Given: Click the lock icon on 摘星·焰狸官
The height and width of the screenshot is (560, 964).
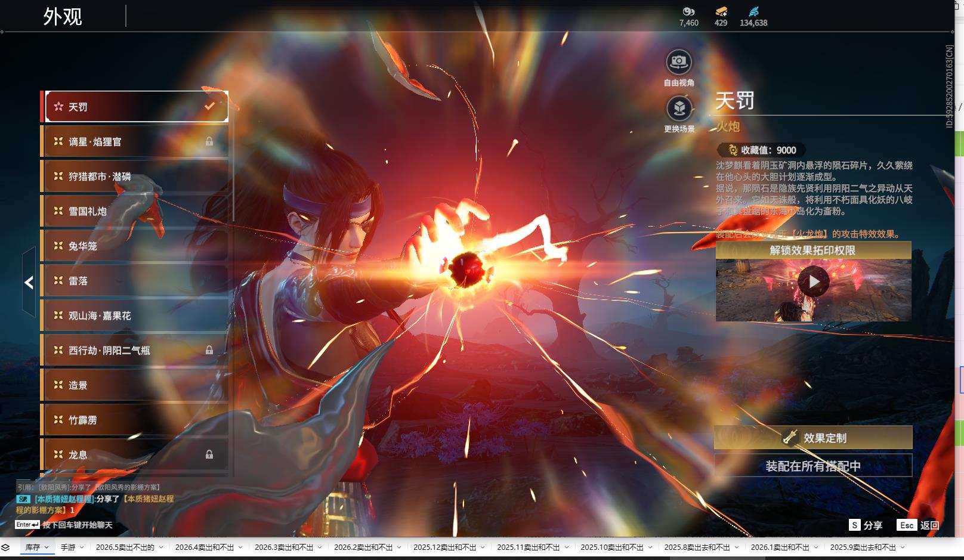Looking at the screenshot, I should click(x=209, y=141).
